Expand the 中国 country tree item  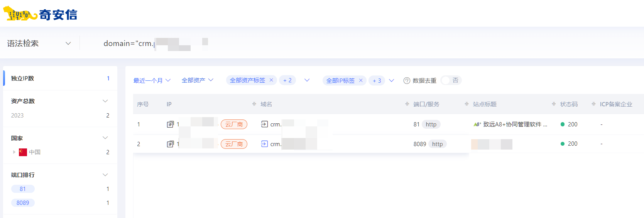click(14, 152)
